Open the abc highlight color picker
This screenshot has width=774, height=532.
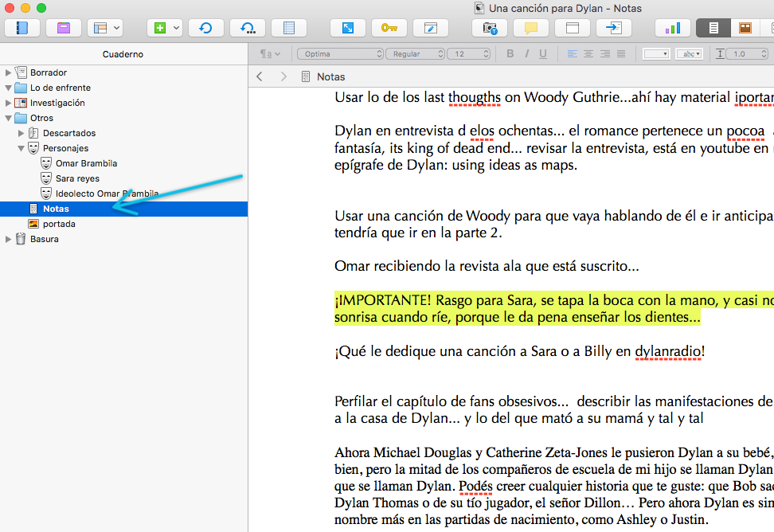[x=689, y=54]
